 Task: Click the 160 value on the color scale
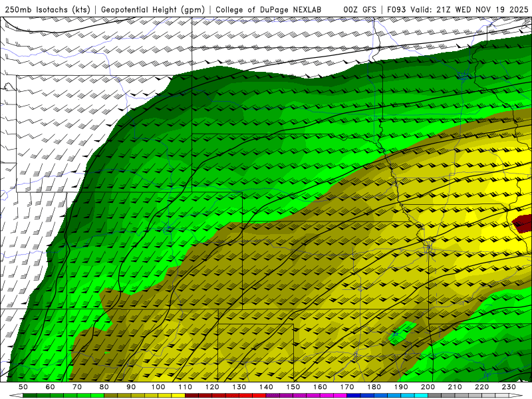320,387
